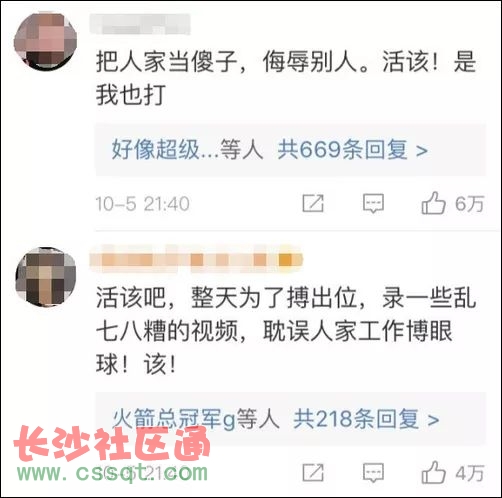Open the first commenter's pixelated avatar
This screenshot has height=498, width=502.
coord(45,41)
